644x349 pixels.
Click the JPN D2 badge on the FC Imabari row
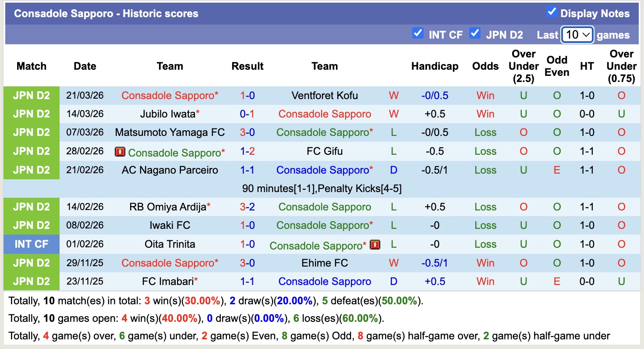tap(31, 281)
